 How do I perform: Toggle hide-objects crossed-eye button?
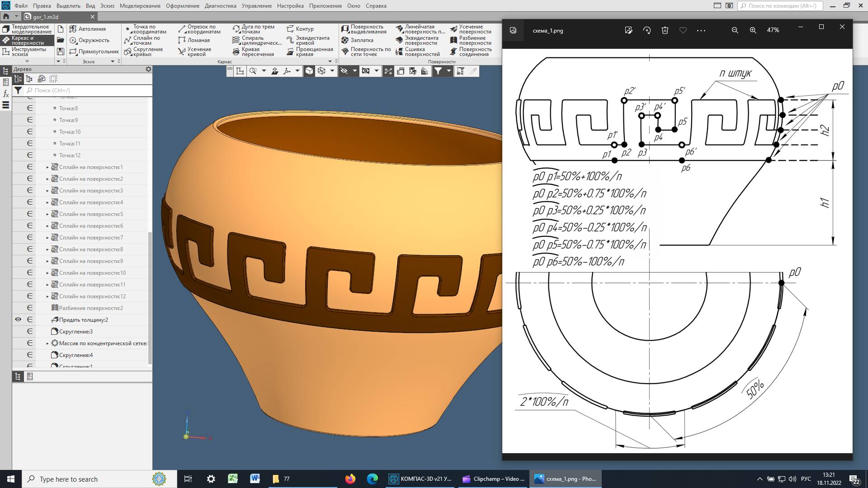click(344, 71)
